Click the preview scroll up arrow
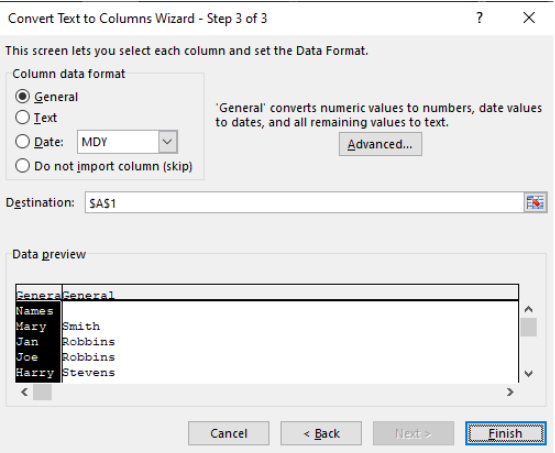Screen dimensions: 555x453 pyautogui.click(x=528, y=309)
